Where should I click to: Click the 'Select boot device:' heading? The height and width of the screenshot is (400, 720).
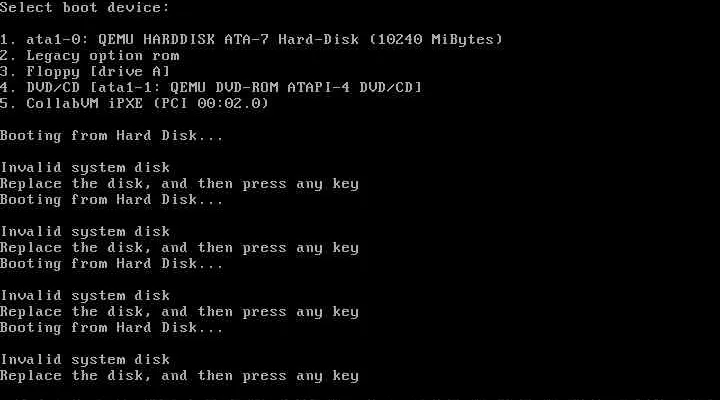[x=85, y=8]
